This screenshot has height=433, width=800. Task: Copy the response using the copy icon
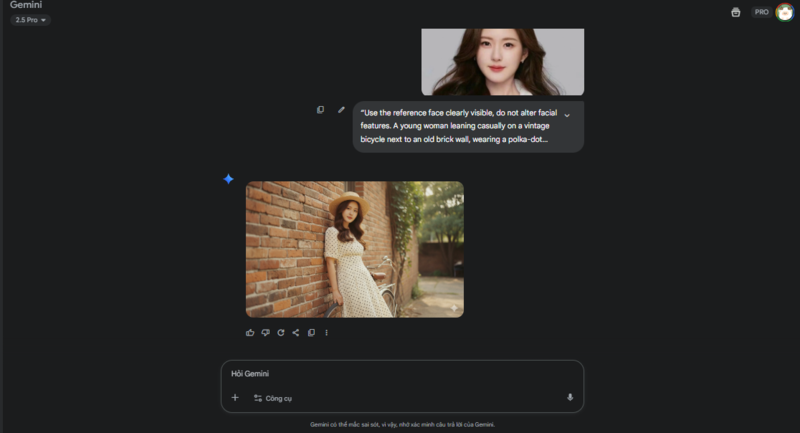pos(311,332)
